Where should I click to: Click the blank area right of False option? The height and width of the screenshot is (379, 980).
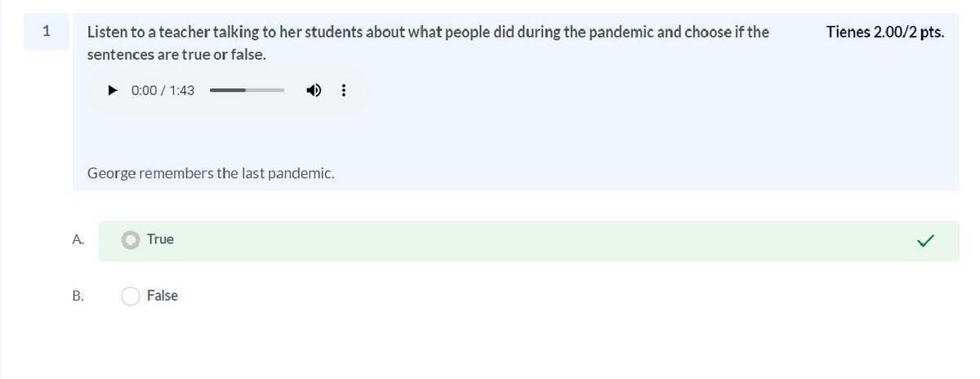point(531,296)
